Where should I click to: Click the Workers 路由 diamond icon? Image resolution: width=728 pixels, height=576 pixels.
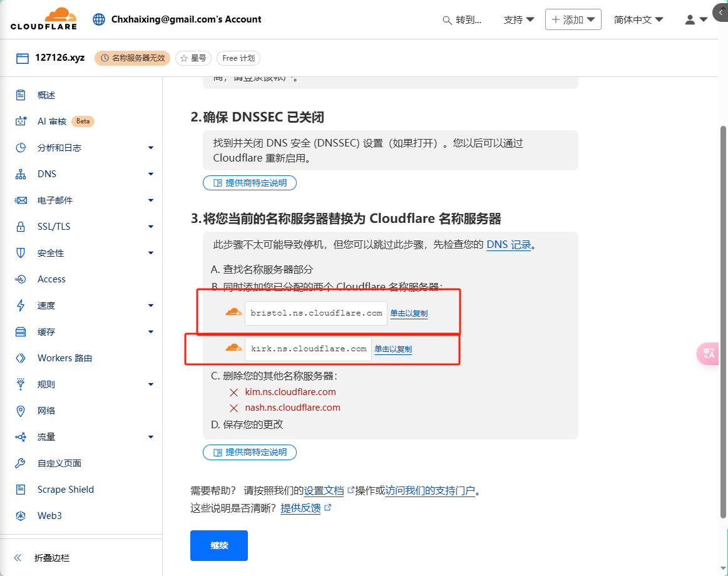pos(21,358)
